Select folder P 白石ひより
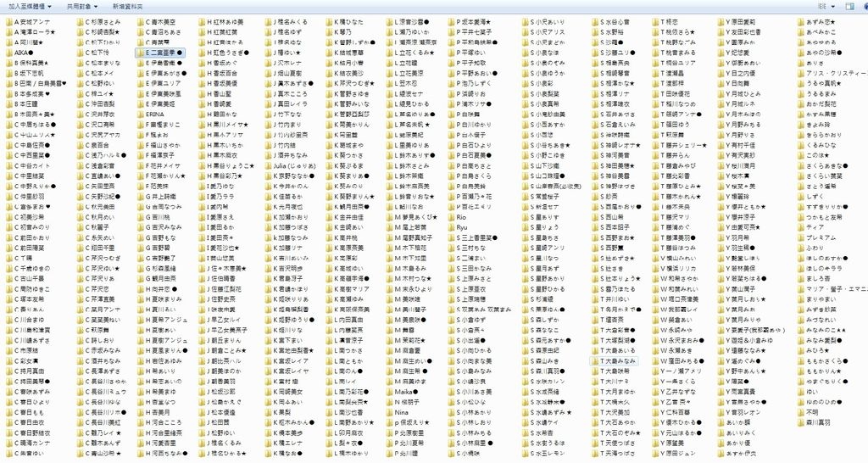Screen dimensions: 868x463 (x=470, y=145)
